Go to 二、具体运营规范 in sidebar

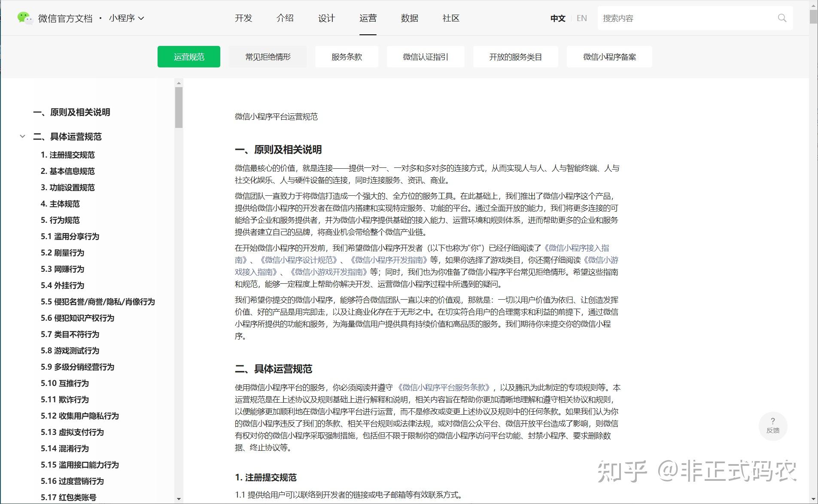pos(67,137)
